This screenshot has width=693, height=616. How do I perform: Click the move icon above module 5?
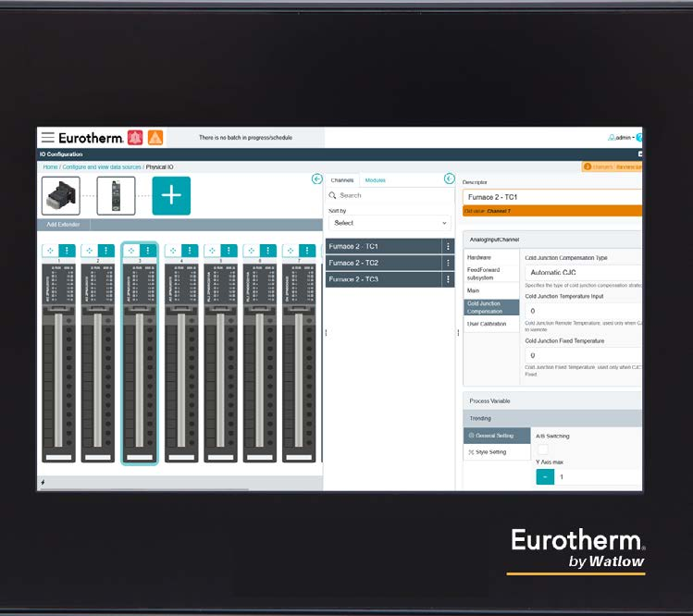[212, 251]
